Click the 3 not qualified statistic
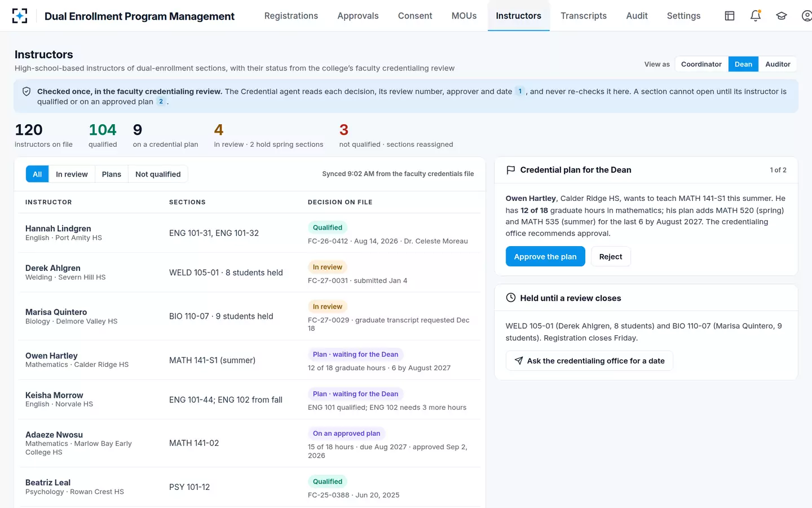 396,135
